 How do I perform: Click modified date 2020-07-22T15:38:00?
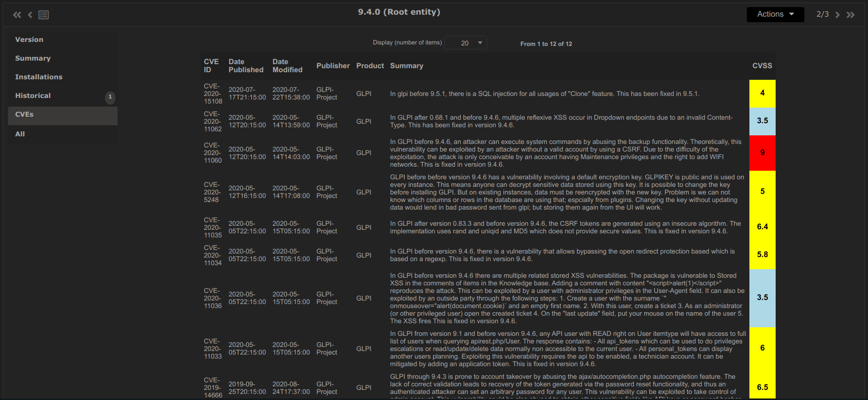(291, 93)
